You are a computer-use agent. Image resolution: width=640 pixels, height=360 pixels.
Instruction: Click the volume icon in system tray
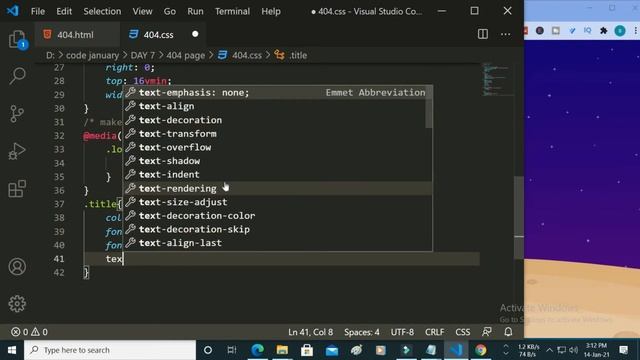[573, 350]
